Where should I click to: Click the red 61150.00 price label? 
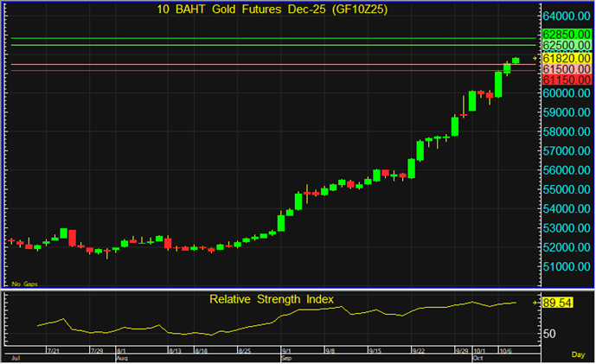click(x=566, y=80)
